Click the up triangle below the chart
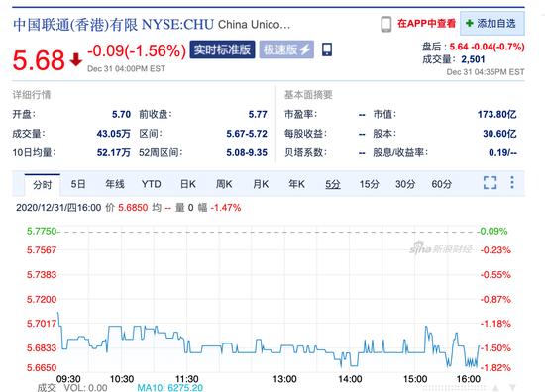 click(x=496, y=388)
